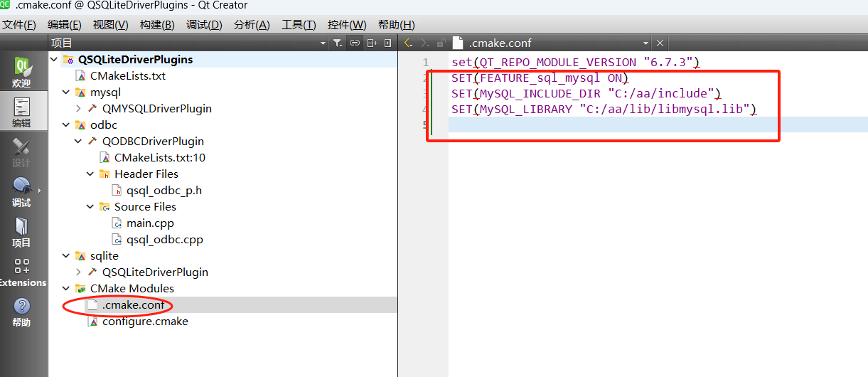
Task: Select the top-level CMakeLists.txt file
Action: coord(127,76)
